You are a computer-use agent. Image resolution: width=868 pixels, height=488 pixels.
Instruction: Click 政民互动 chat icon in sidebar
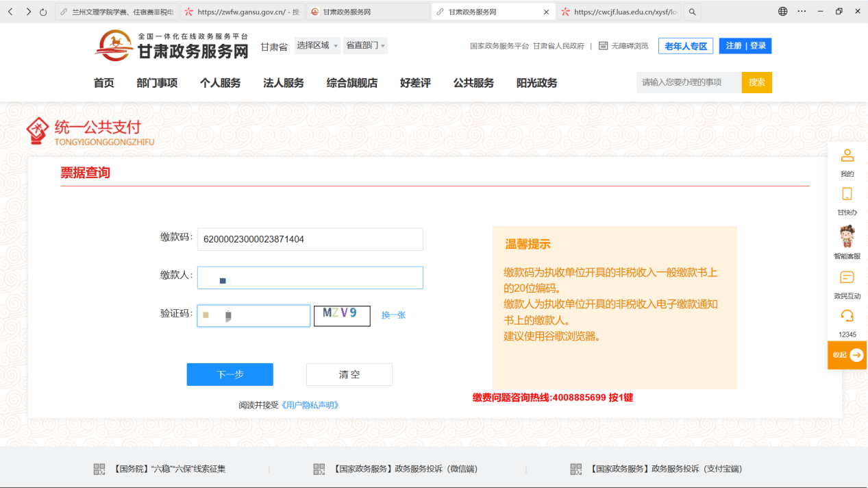847,278
